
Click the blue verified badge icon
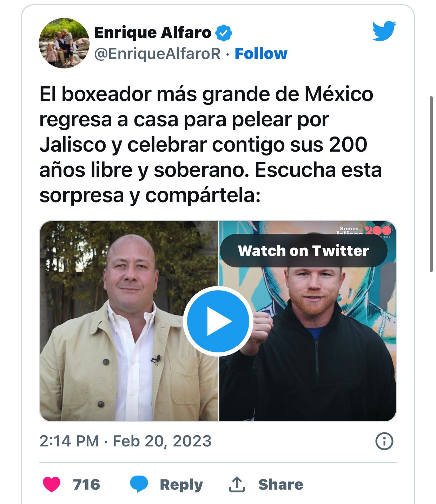[223, 33]
